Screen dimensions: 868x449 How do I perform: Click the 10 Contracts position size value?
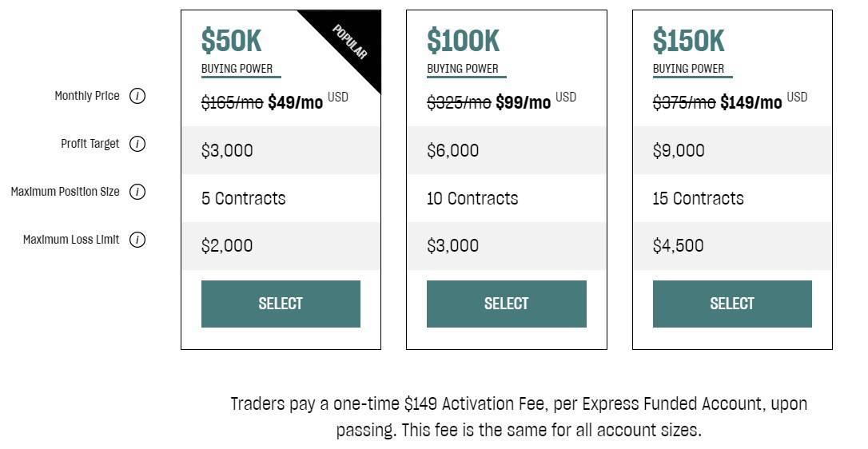472,198
